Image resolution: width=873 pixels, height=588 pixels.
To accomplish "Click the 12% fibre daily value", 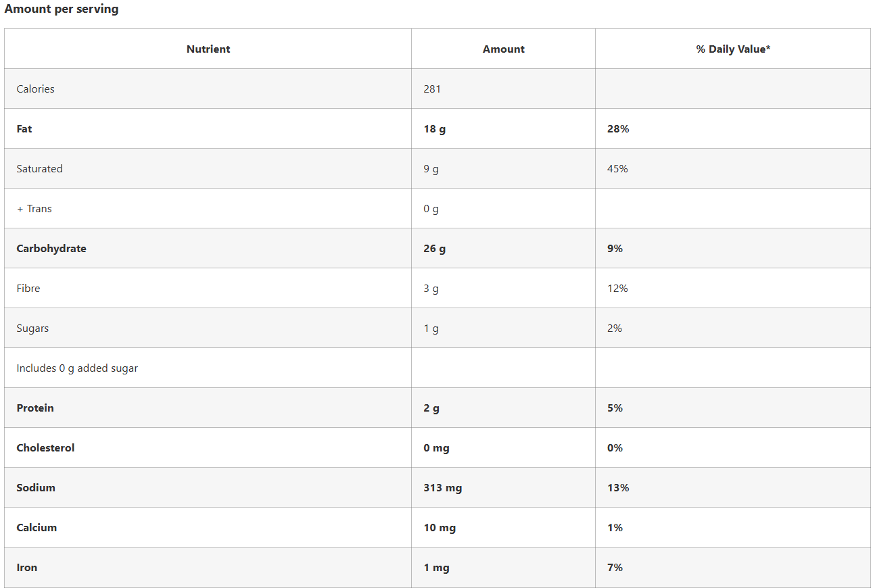I will [617, 289].
